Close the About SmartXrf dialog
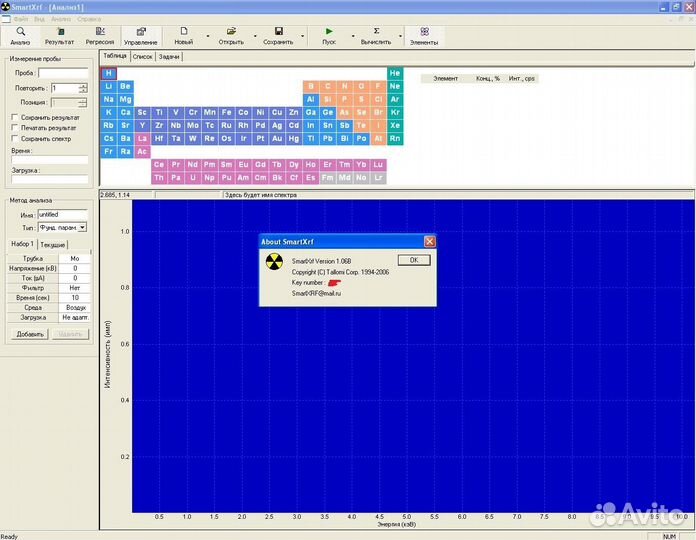Screen dimensions: 696x540 click(429, 241)
